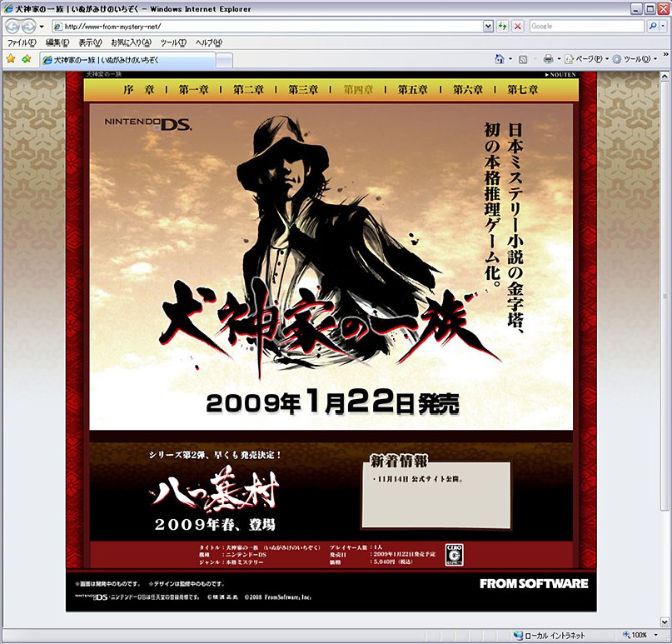Open the Favorites Center star icon
Image resolution: width=672 pixels, height=644 pixels.
[x=11, y=59]
